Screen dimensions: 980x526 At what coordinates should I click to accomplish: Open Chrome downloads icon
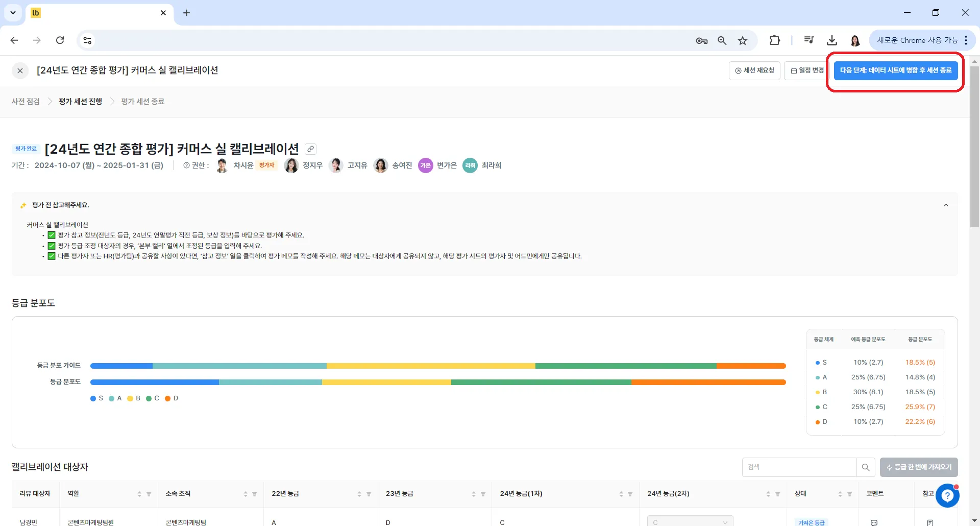(x=832, y=40)
